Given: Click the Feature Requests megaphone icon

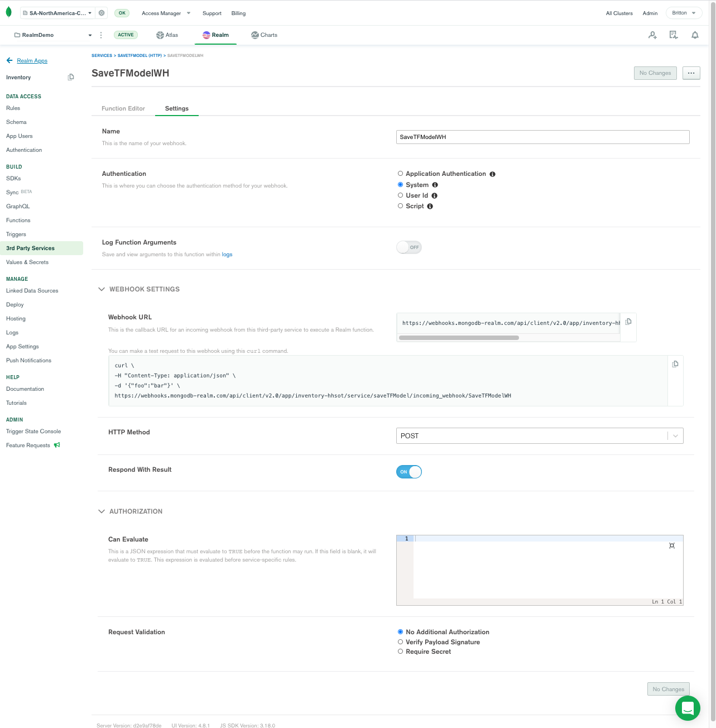Looking at the screenshot, I should click(x=57, y=445).
